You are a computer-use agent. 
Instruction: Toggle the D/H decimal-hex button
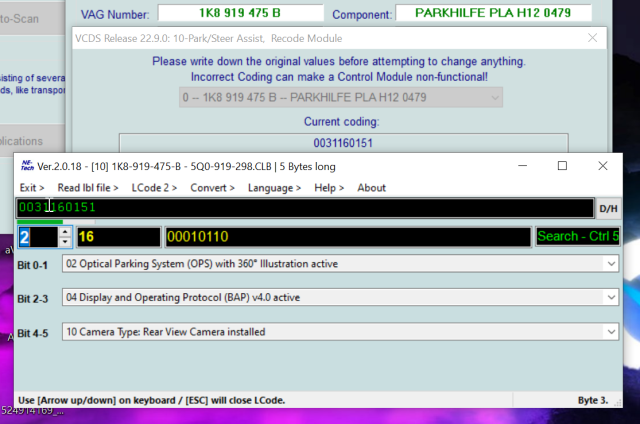pyautogui.click(x=608, y=208)
